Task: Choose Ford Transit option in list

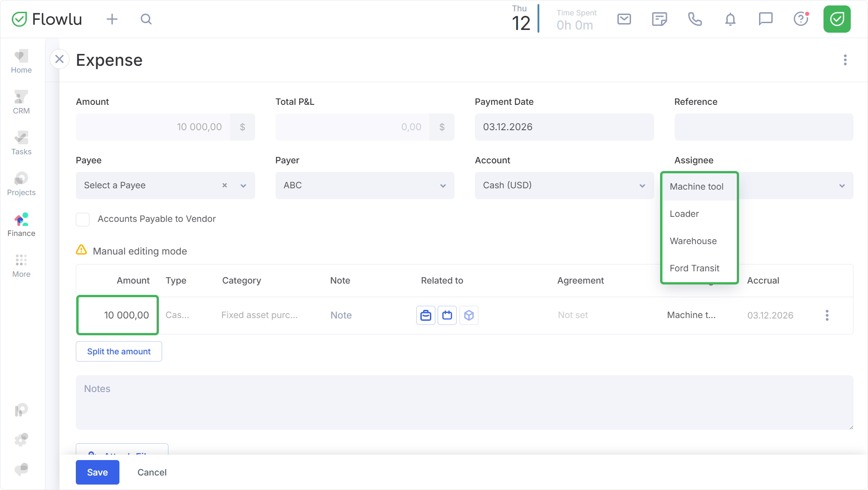Action: (694, 268)
